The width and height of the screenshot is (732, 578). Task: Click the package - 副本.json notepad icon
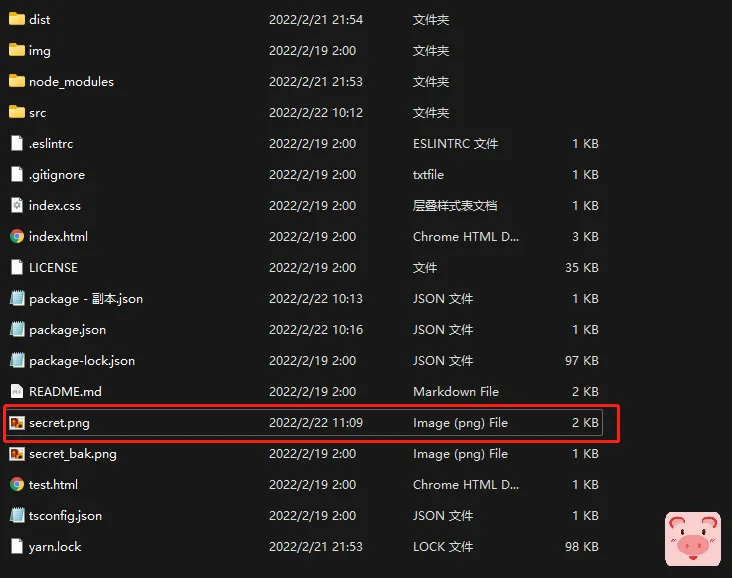17,298
